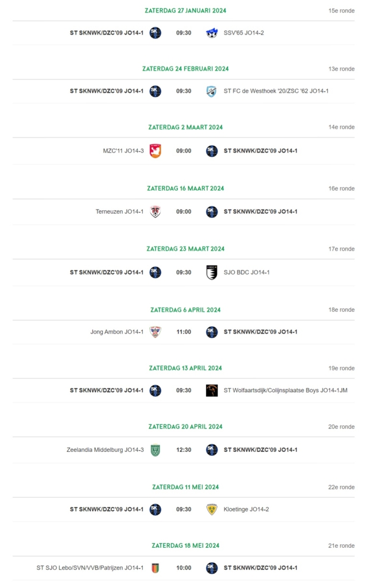The image size is (365, 588).
Task: Open Kloetinge JO14-2 team page
Action: [x=246, y=509]
